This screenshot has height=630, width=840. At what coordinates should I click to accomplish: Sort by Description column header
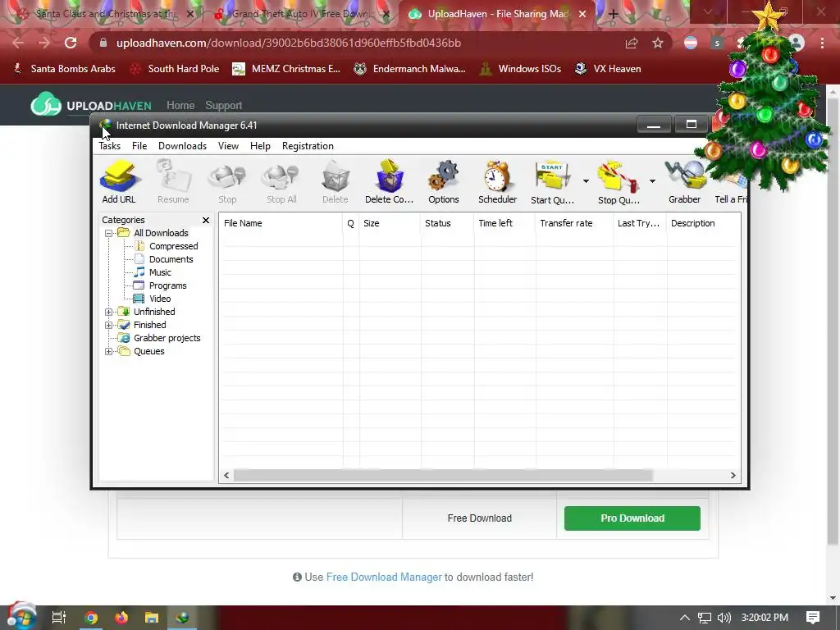click(x=703, y=223)
